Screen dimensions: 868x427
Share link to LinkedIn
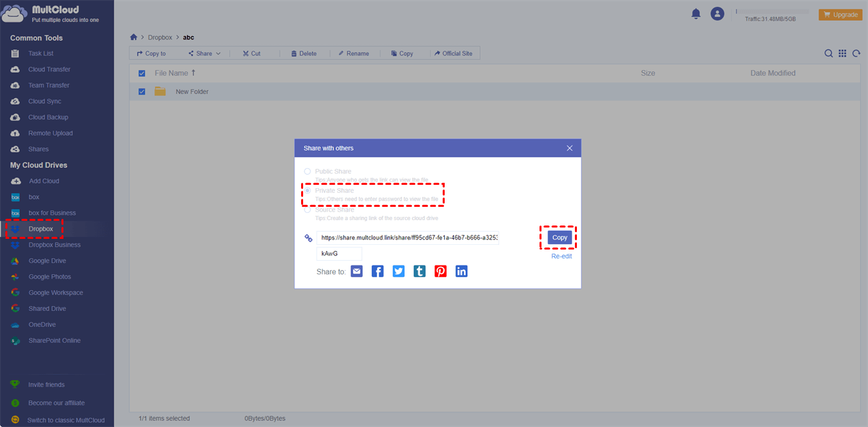point(461,271)
